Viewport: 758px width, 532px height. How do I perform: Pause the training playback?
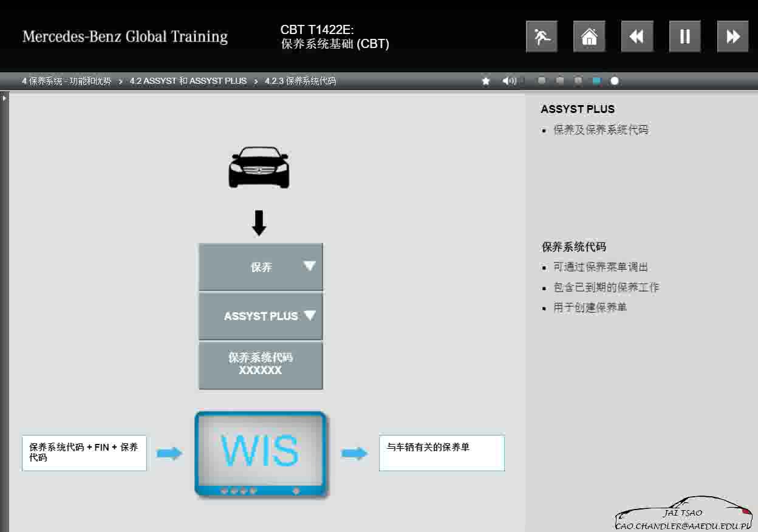click(685, 36)
